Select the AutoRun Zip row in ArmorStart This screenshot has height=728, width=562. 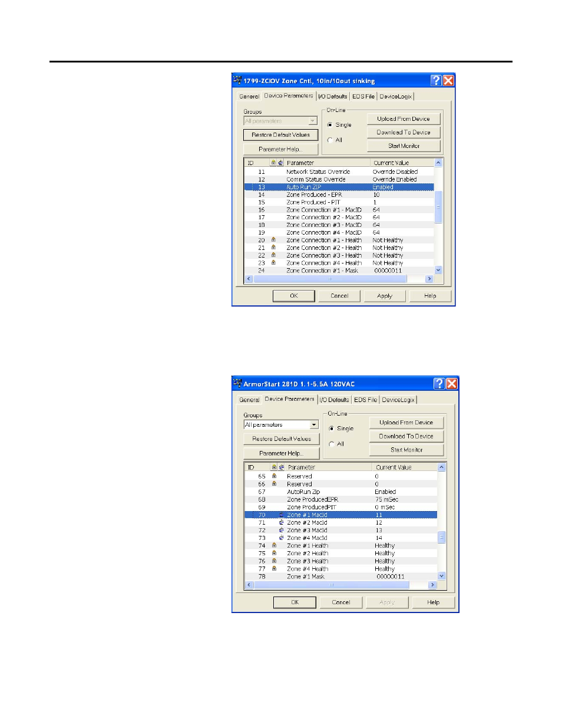(341, 492)
